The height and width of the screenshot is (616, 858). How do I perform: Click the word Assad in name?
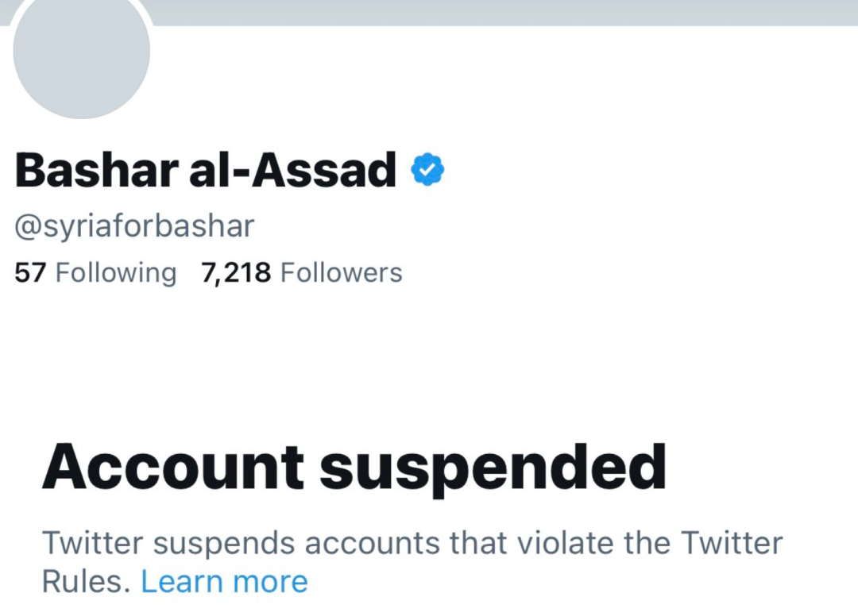pyautogui.click(x=323, y=170)
